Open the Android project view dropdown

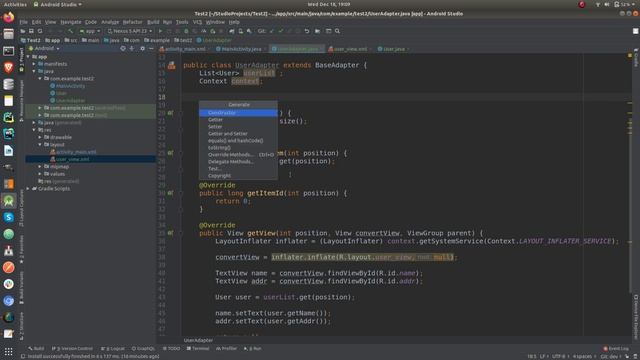[x=44, y=49]
